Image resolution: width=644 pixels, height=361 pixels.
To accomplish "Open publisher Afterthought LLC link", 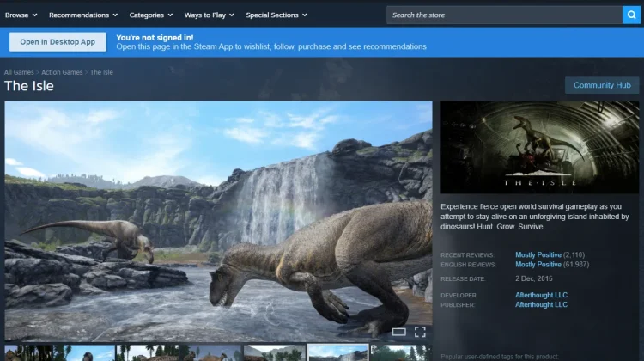I will (541, 304).
